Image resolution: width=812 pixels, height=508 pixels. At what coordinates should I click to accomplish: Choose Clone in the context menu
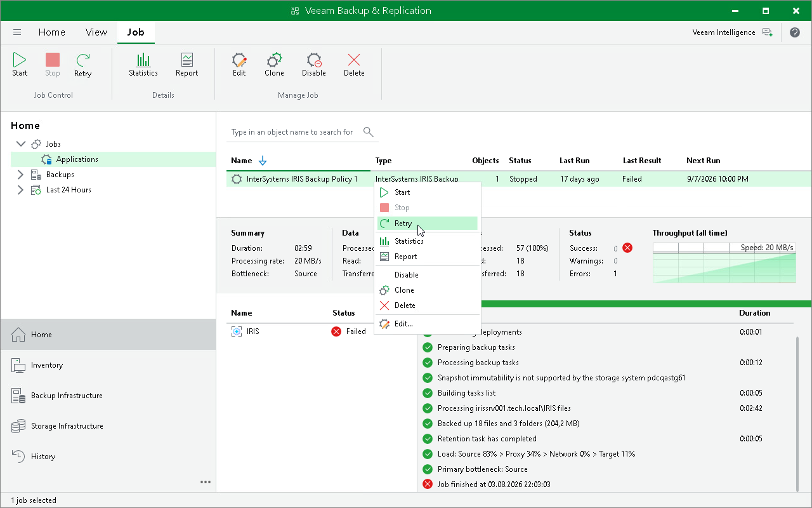coord(427,290)
